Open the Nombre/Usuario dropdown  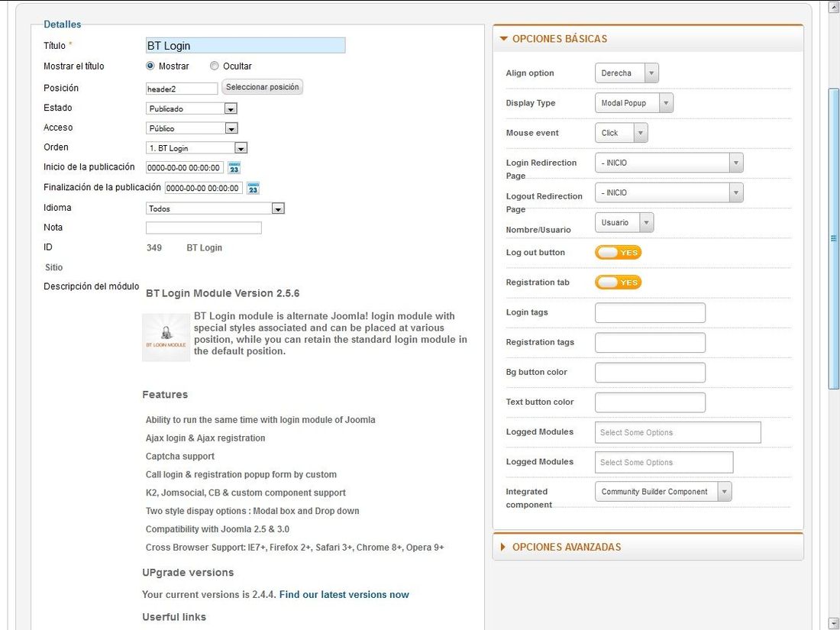tap(624, 222)
